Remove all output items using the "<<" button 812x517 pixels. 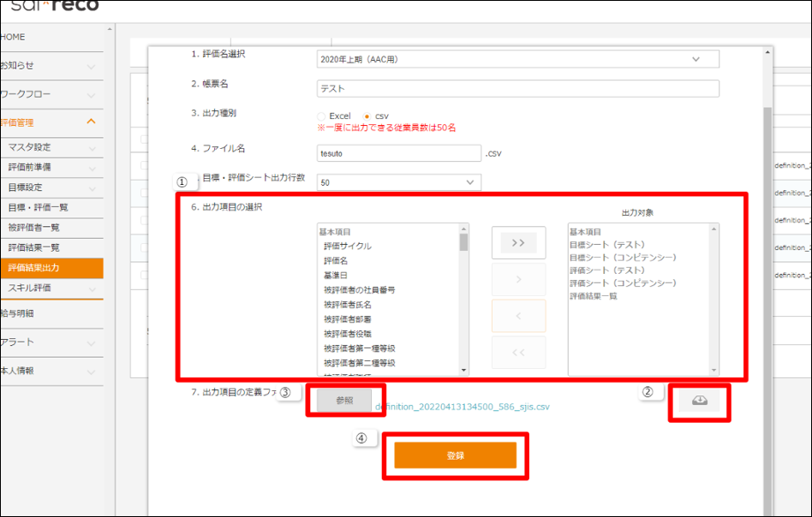518,352
